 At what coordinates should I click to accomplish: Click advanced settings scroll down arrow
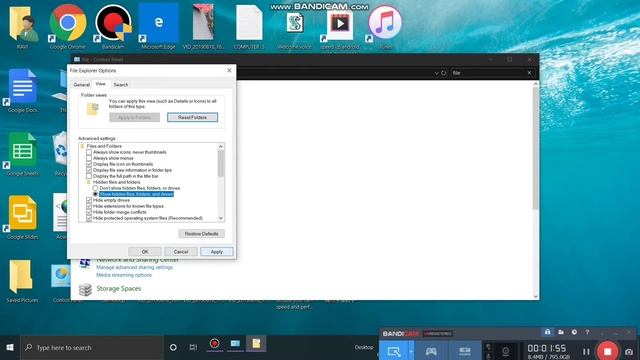(221, 218)
